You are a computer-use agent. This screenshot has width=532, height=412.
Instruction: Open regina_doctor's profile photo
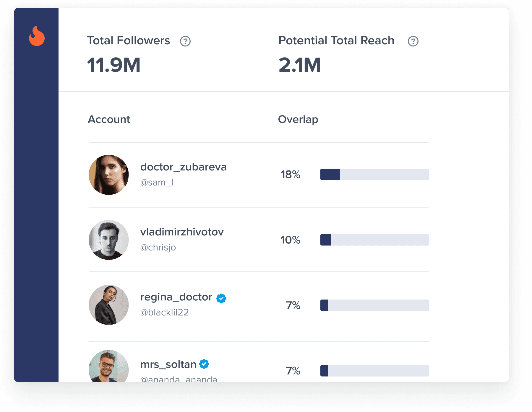[109, 305]
